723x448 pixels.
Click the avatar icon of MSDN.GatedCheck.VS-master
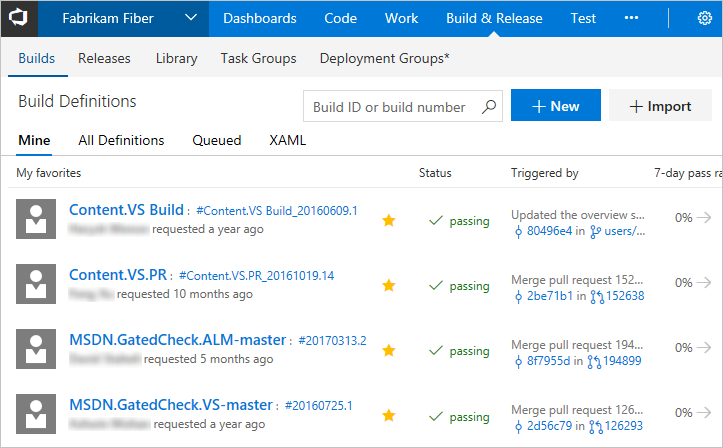click(x=36, y=414)
